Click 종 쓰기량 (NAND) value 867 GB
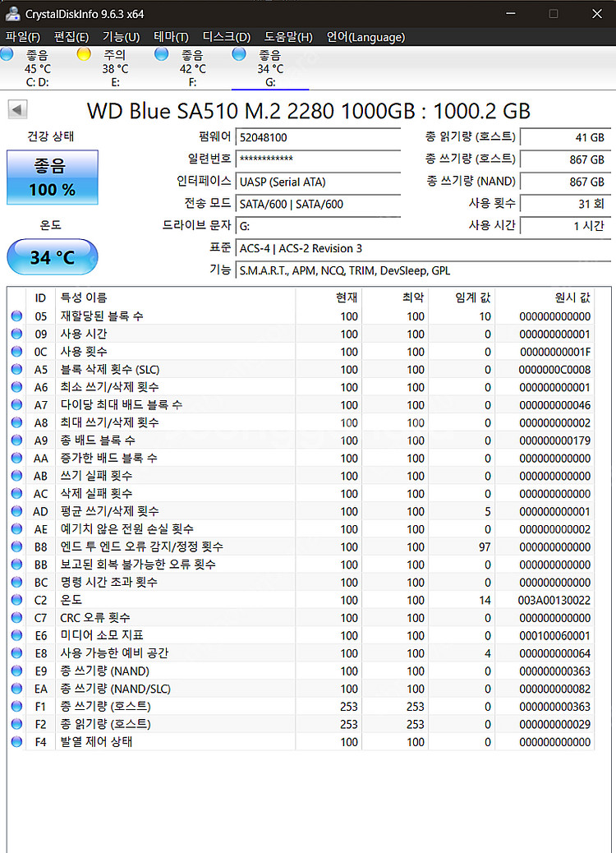The image size is (616, 853). pyautogui.click(x=565, y=182)
